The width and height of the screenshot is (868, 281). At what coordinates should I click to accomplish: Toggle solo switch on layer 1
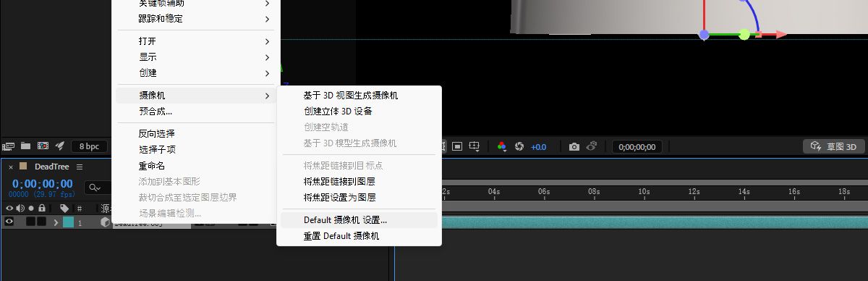click(31, 222)
